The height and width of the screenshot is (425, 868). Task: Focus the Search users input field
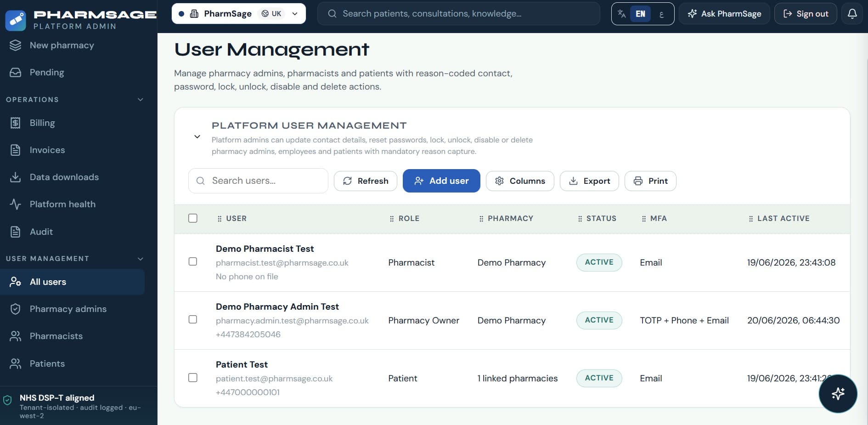258,181
